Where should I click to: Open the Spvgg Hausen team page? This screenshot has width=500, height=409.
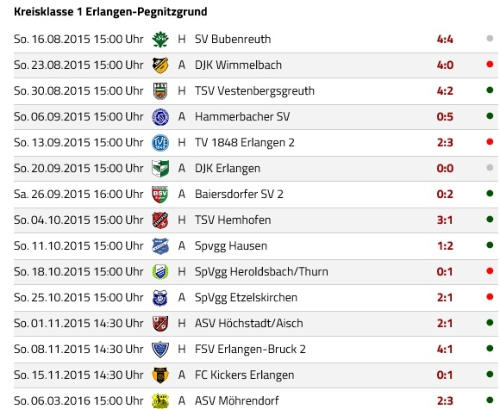pos(231,246)
